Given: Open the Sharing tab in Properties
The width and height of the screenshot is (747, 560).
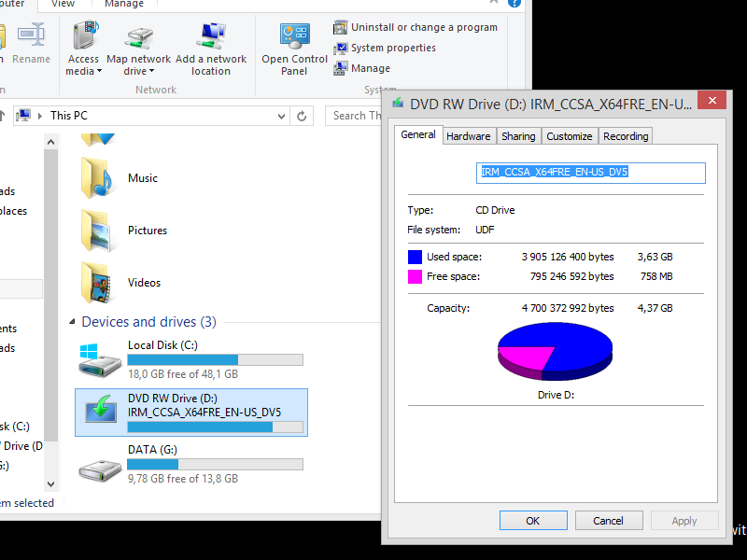Looking at the screenshot, I should [518, 136].
